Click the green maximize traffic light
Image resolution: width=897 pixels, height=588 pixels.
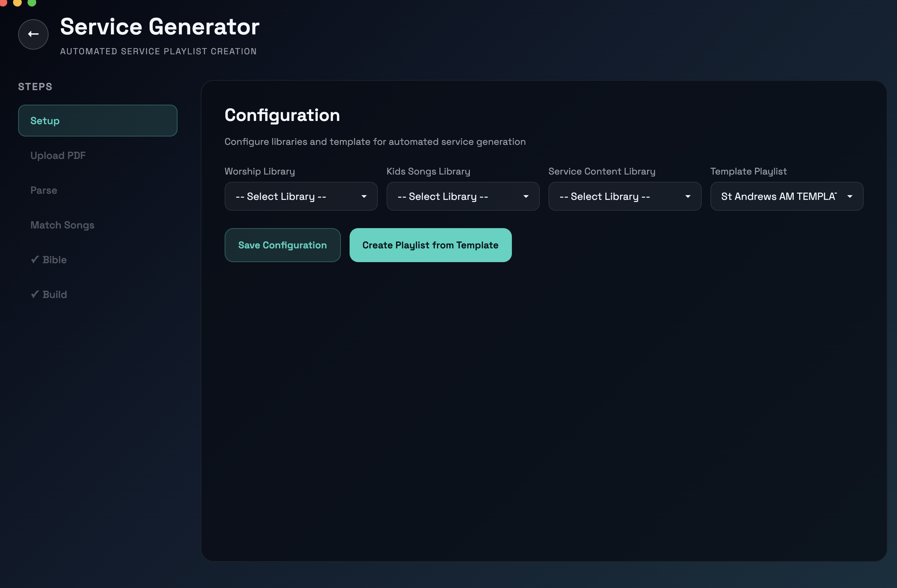(x=32, y=3)
